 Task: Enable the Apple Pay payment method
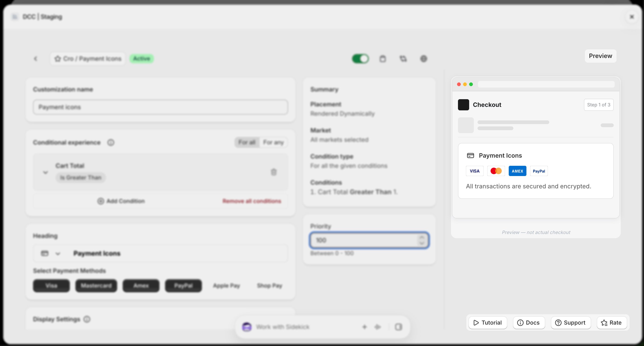pos(227,285)
